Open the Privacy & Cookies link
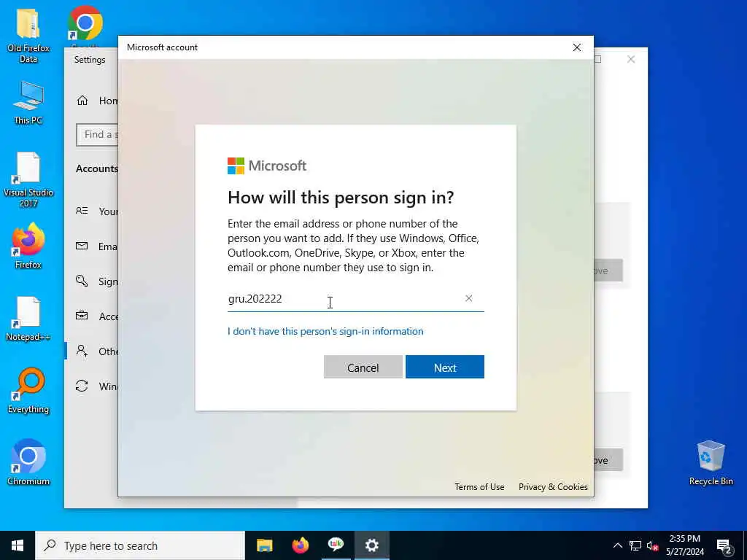This screenshot has height=560, width=747. pyautogui.click(x=553, y=486)
